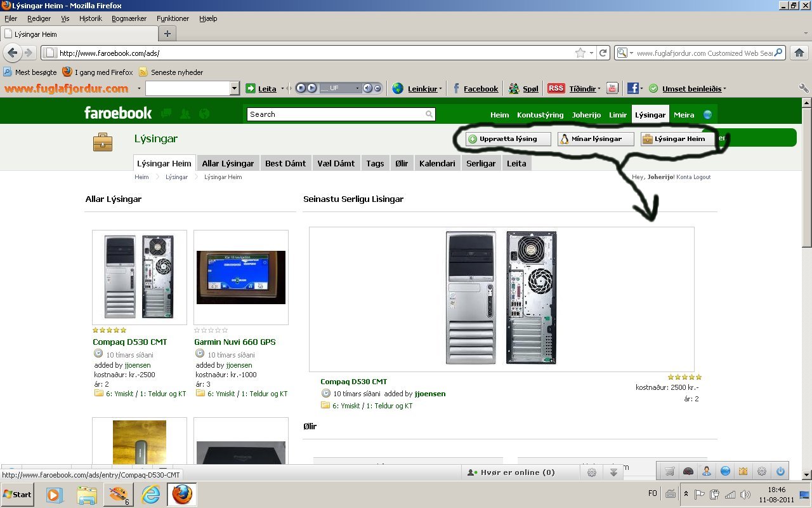Click the Lýsingar Heim button with briefcase
The width and height of the screenshot is (812, 508).
(x=677, y=139)
